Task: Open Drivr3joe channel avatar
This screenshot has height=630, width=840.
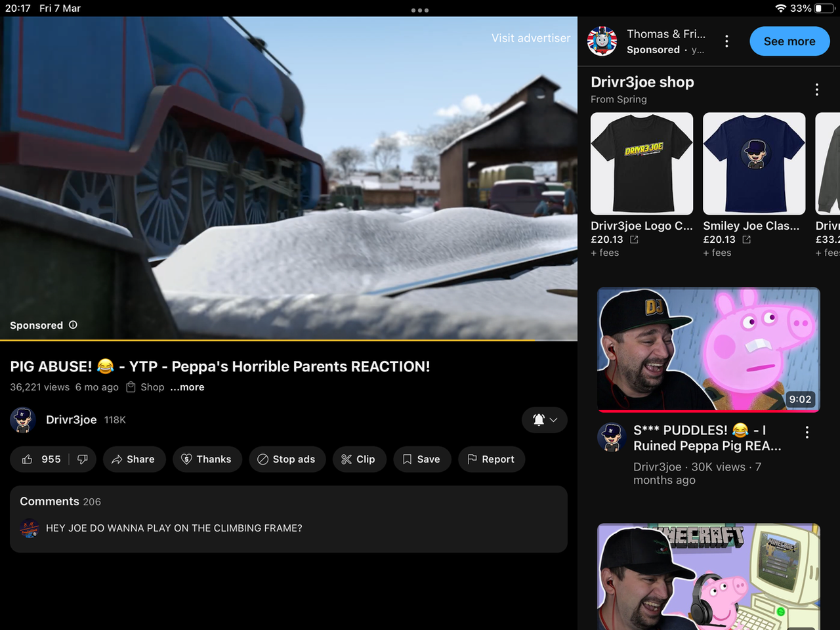Action: click(23, 420)
